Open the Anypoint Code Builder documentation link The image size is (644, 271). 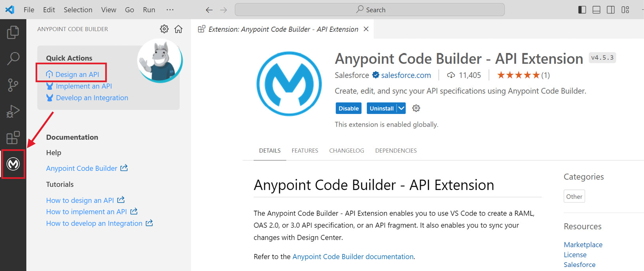tap(353, 256)
